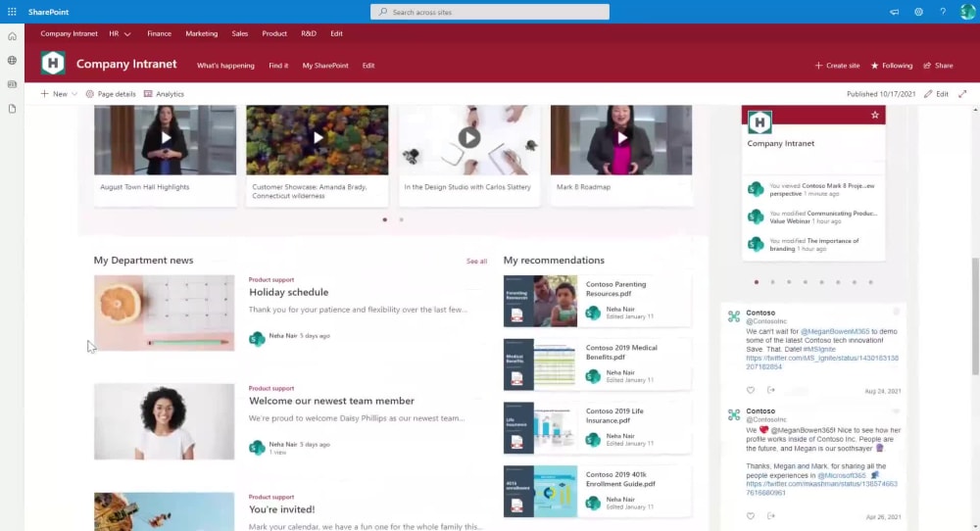Click the grapefruit Holiday schedule thumbnail
Image resolution: width=980 pixels, height=531 pixels.
[165, 313]
